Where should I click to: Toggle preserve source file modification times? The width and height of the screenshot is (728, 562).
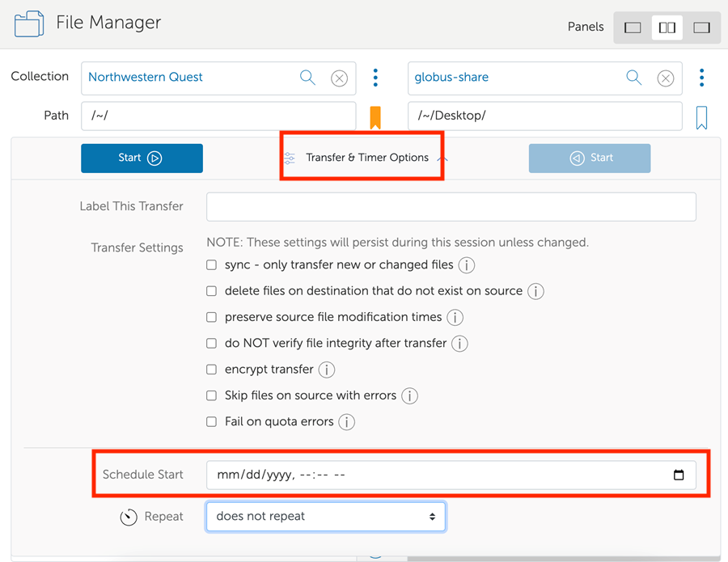212,317
